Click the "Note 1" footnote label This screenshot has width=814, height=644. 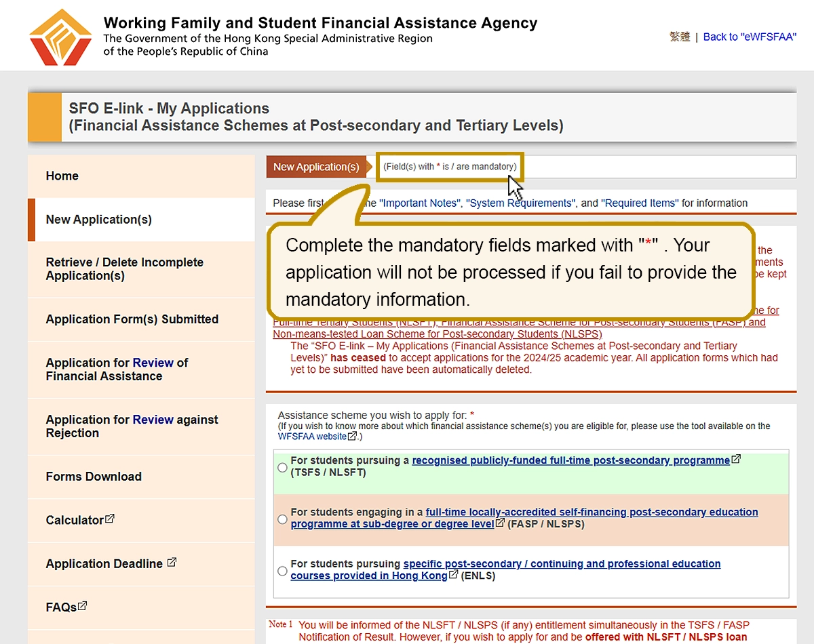[281, 624]
